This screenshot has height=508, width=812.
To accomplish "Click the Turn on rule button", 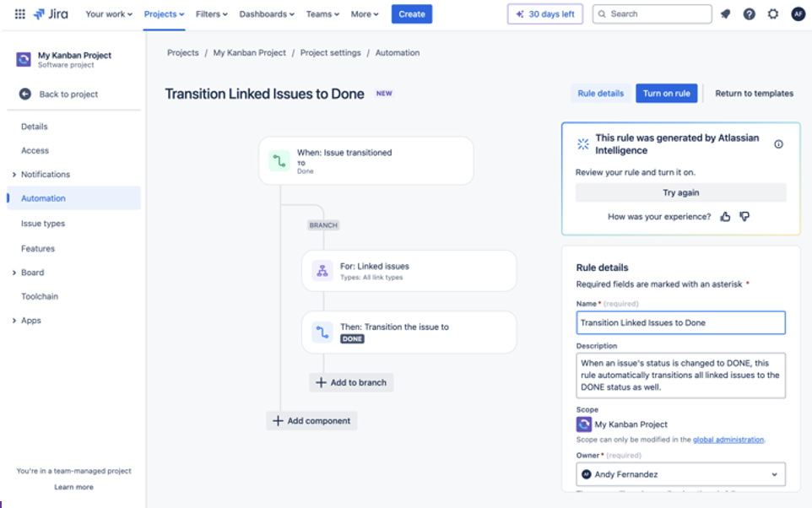I will tap(666, 94).
